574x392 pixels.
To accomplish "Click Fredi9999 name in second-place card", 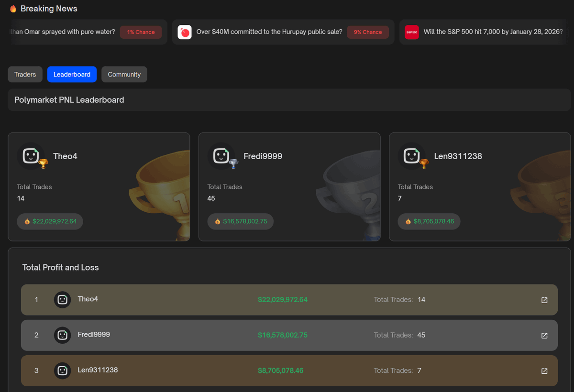I will [x=263, y=156].
